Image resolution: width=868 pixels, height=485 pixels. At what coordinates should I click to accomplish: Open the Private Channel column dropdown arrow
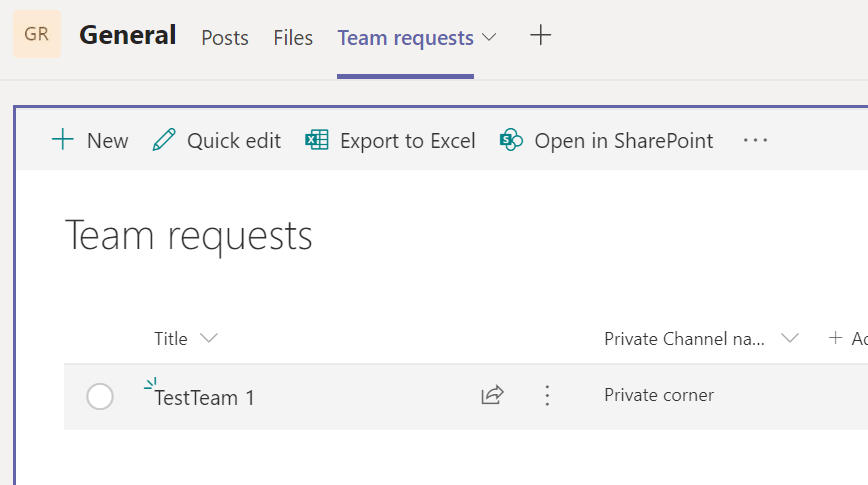789,339
